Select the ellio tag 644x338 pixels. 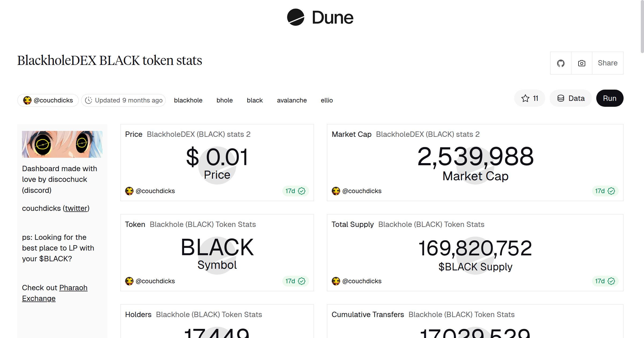pyautogui.click(x=327, y=100)
